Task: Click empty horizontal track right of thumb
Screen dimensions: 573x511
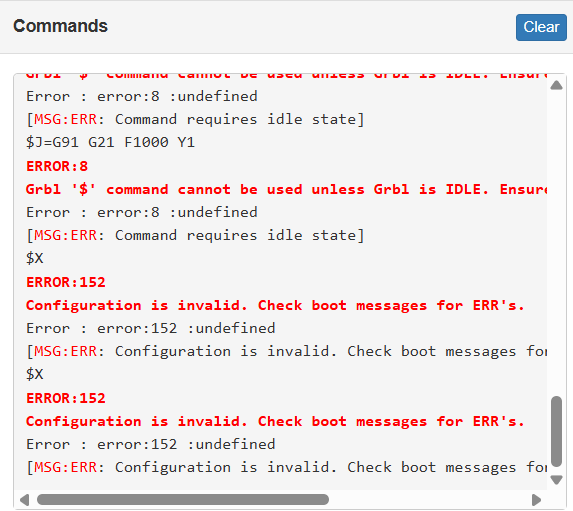Action: click(429, 500)
